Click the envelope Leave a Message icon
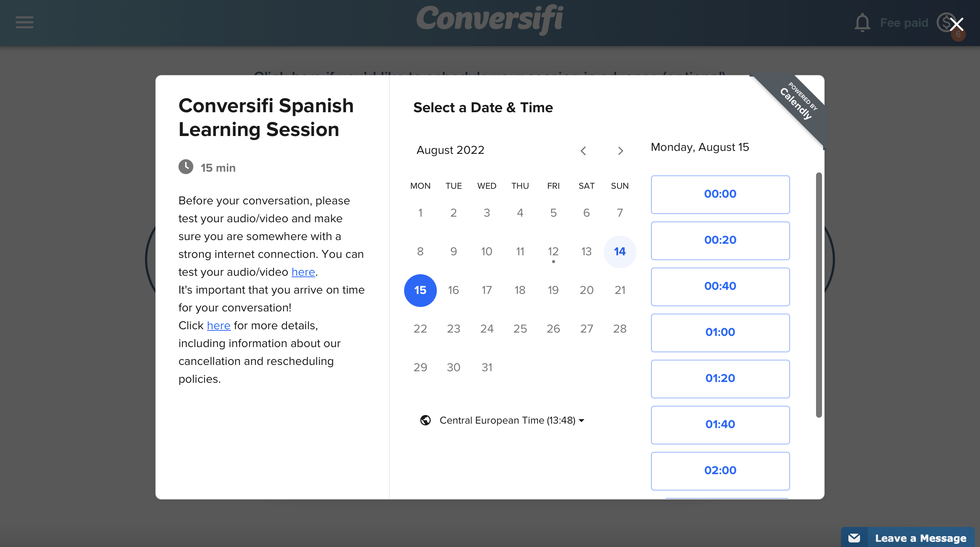 click(x=854, y=538)
